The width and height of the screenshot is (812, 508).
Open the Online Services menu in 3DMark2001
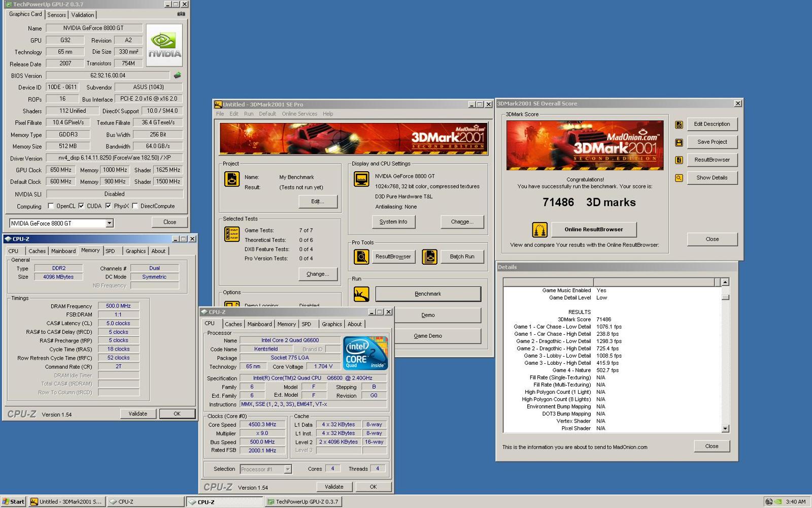click(299, 114)
